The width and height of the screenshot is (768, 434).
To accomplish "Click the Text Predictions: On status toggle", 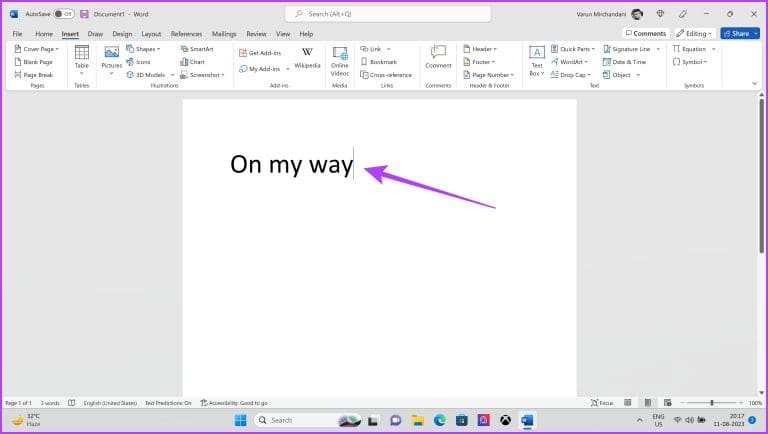I will pyautogui.click(x=168, y=403).
